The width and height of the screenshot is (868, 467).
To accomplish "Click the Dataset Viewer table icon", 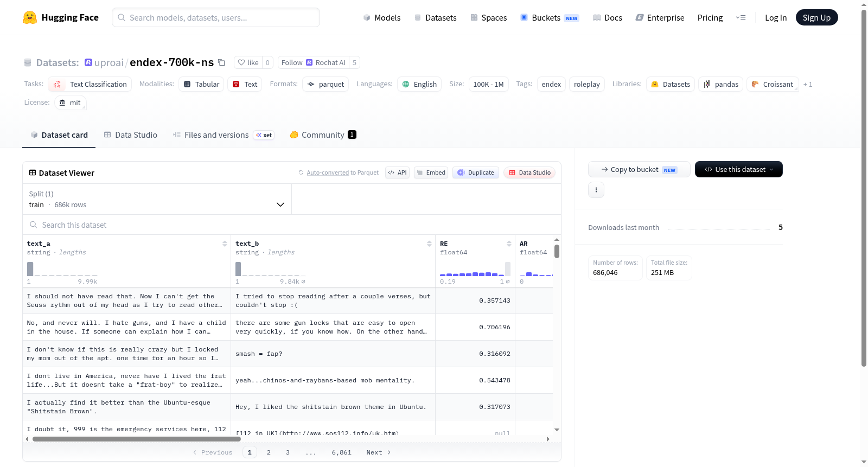I will click(33, 172).
